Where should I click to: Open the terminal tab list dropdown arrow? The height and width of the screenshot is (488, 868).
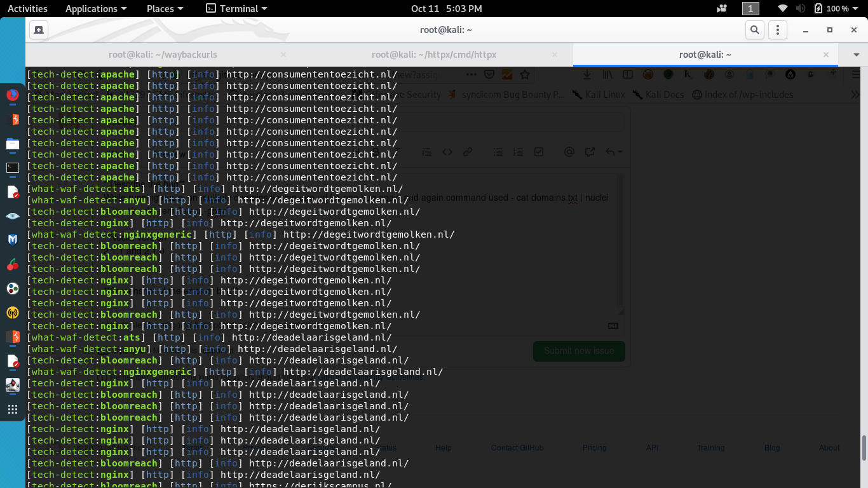pyautogui.click(x=856, y=55)
